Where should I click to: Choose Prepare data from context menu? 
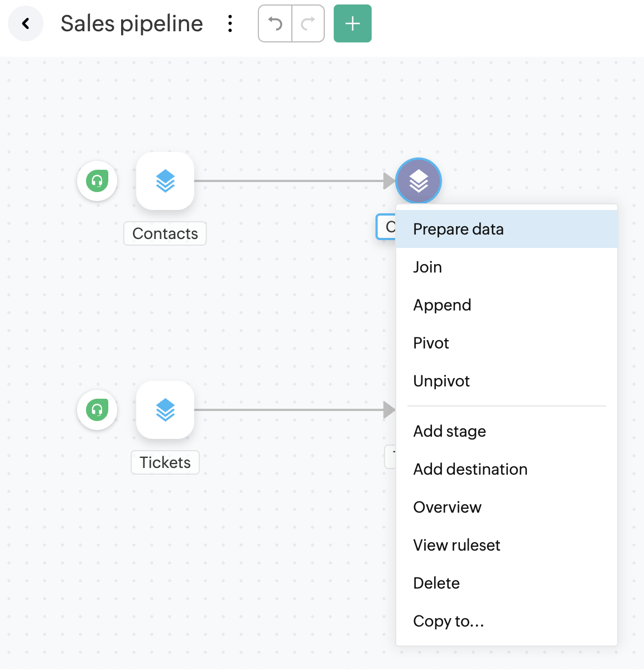458,229
